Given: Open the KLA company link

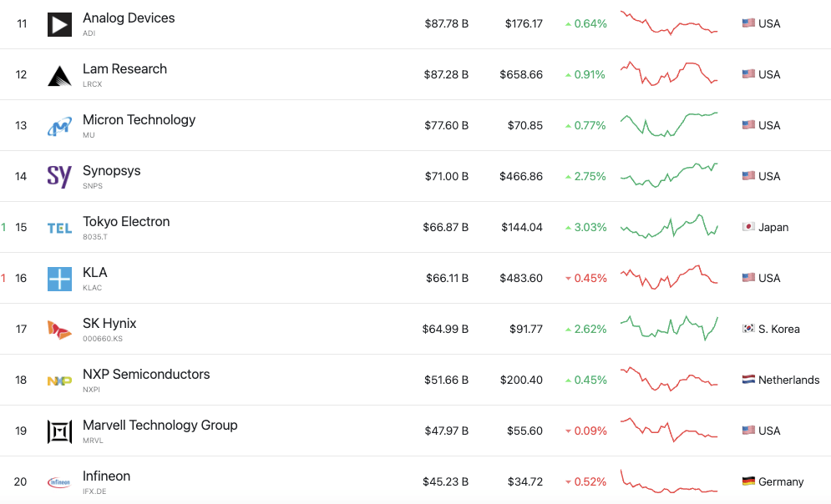Looking at the screenshot, I should pyautogui.click(x=95, y=273).
